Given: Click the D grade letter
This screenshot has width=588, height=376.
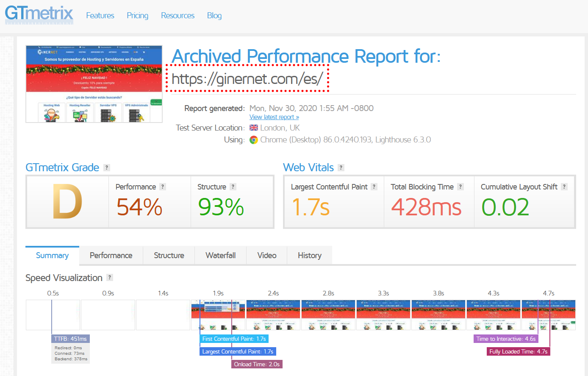Looking at the screenshot, I should 67,202.
